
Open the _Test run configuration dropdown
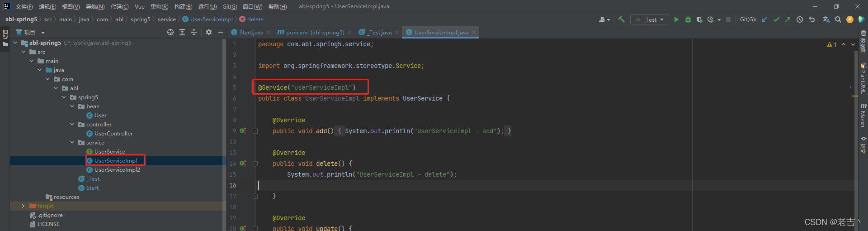pos(650,19)
